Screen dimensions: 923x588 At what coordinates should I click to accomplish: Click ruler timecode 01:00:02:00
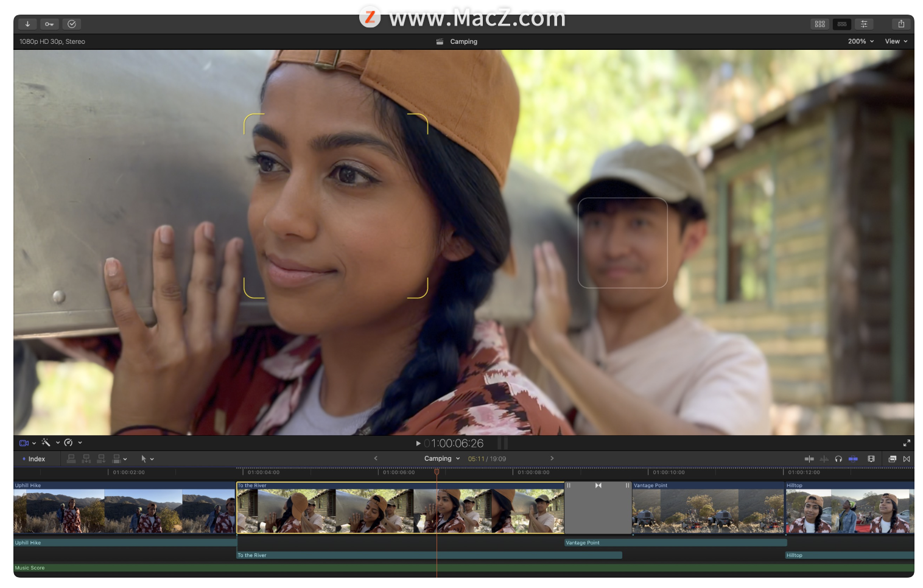[x=128, y=472]
